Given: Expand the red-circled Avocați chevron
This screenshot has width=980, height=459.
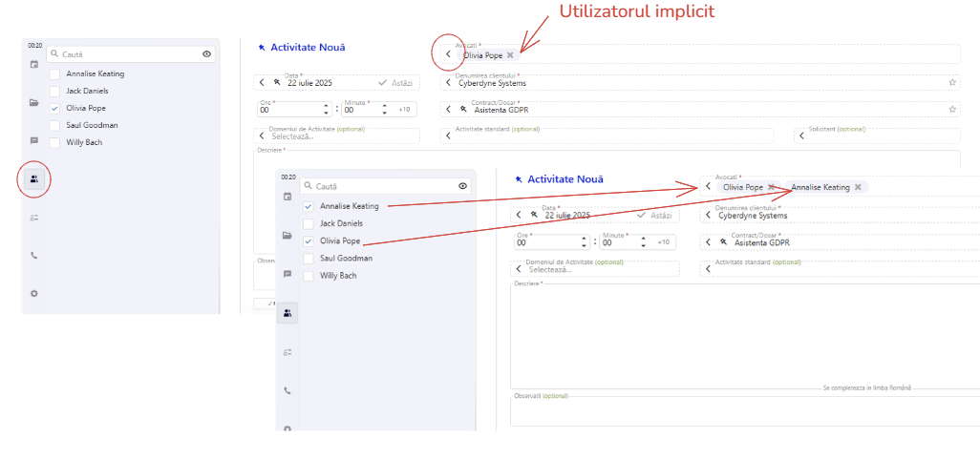Looking at the screenshot, I should click(x=448, y=54).
